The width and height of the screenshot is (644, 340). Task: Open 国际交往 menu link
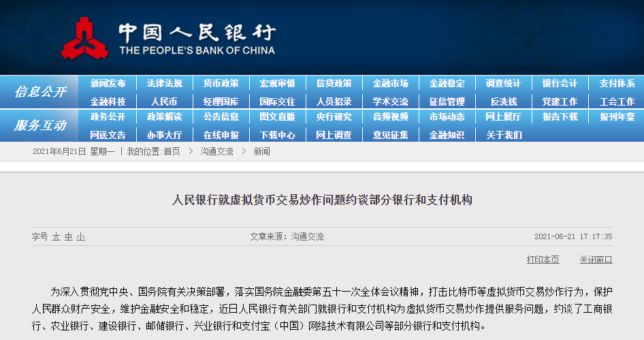tap(277, 102)
